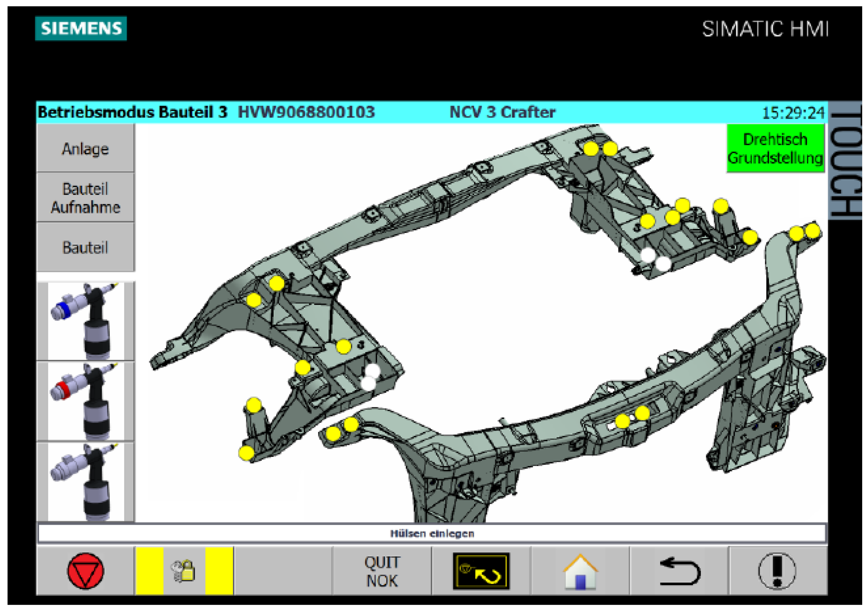
Task: Go to the Home screen icon
Action: tap(580, 572)
